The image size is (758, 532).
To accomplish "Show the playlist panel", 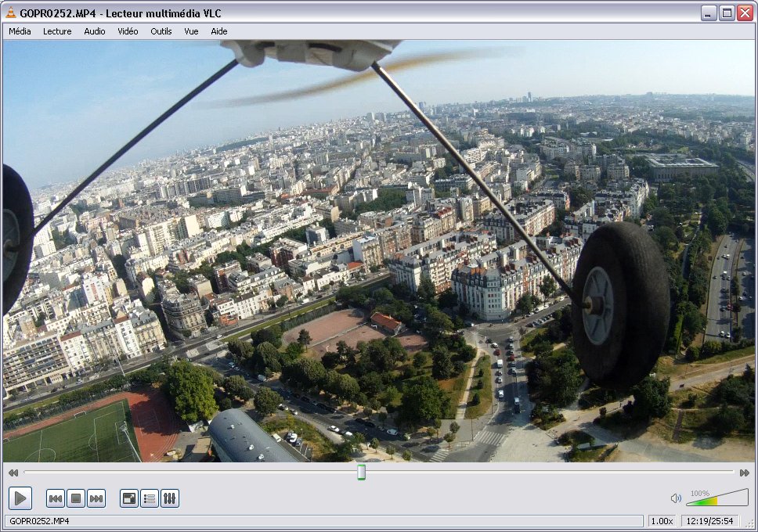I will point(150,498).
